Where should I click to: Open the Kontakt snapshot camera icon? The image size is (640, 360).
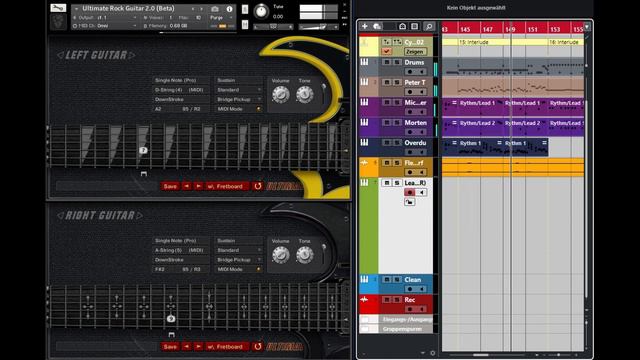point(215,9)
